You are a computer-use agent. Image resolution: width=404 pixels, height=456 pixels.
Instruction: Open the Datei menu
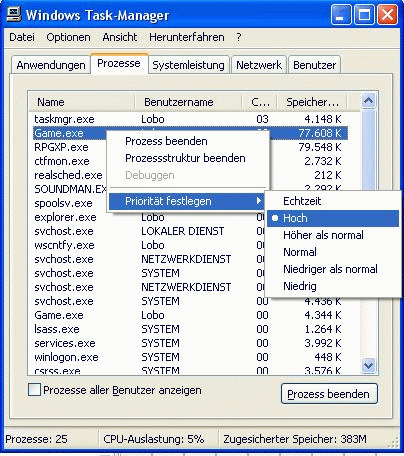coord(22,37)
